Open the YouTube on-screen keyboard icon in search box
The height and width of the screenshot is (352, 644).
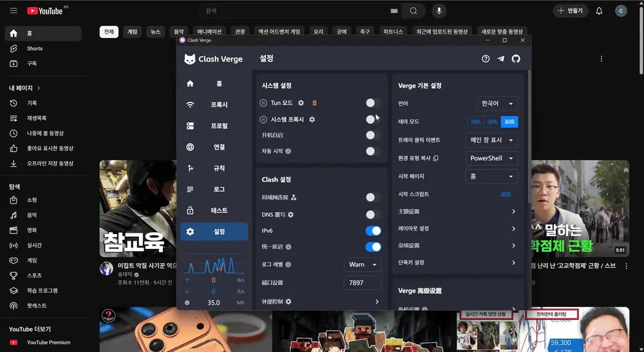(394, 11)
